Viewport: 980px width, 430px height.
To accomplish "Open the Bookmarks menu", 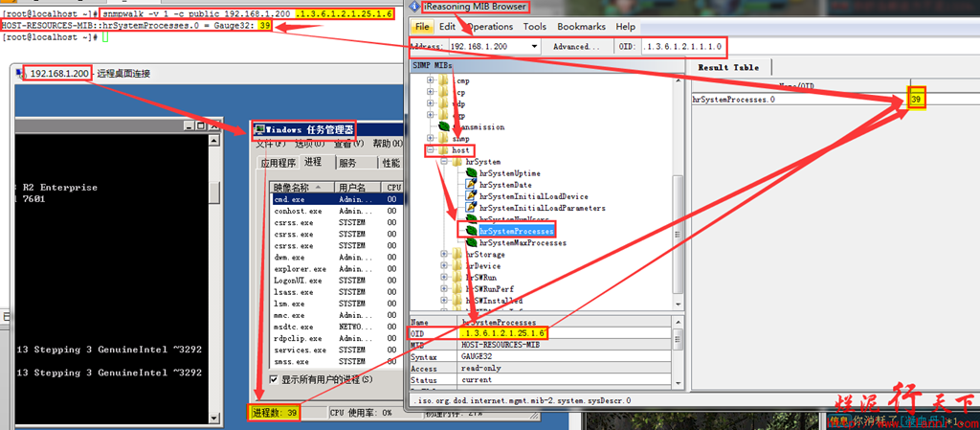I will tap(581, 27).
